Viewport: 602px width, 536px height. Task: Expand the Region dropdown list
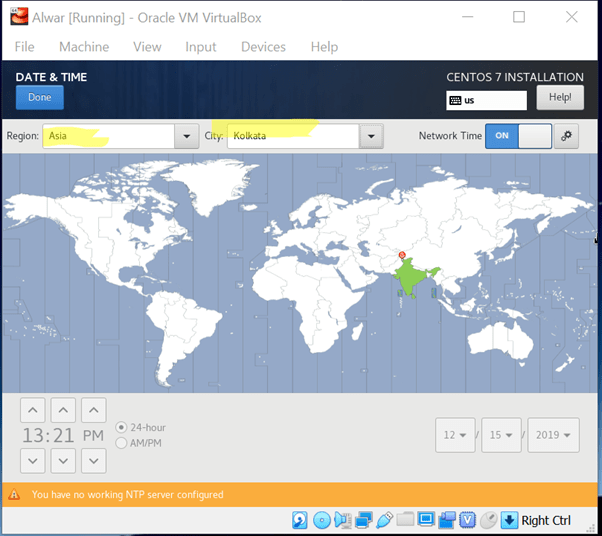[x=186, y=137]
